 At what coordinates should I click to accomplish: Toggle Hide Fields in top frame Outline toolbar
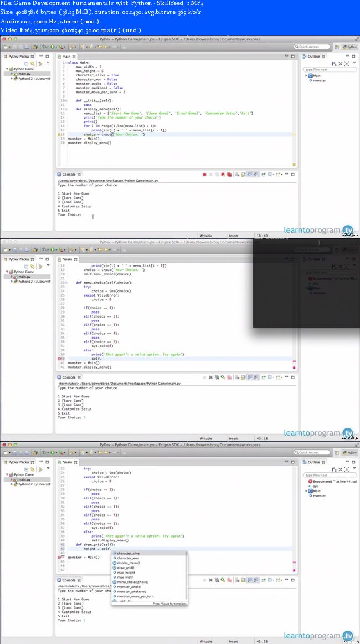coord(340,64)
